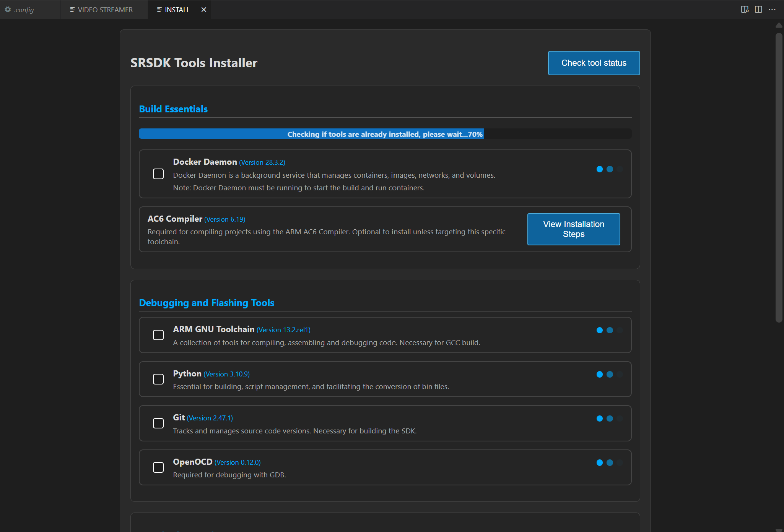Click View Installation Steps for AC6 Compiler
784x532 pixels.
[573, 229]
